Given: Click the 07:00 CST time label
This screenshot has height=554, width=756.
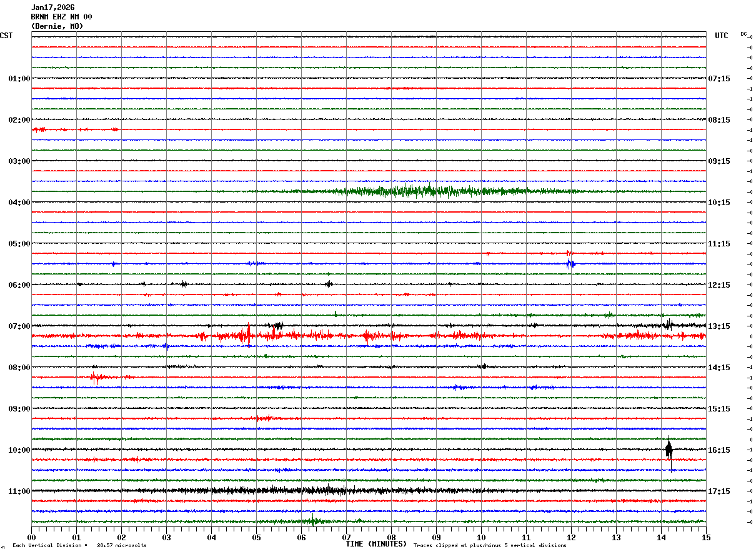Looking at the screenshot, I should coord(19,326).
